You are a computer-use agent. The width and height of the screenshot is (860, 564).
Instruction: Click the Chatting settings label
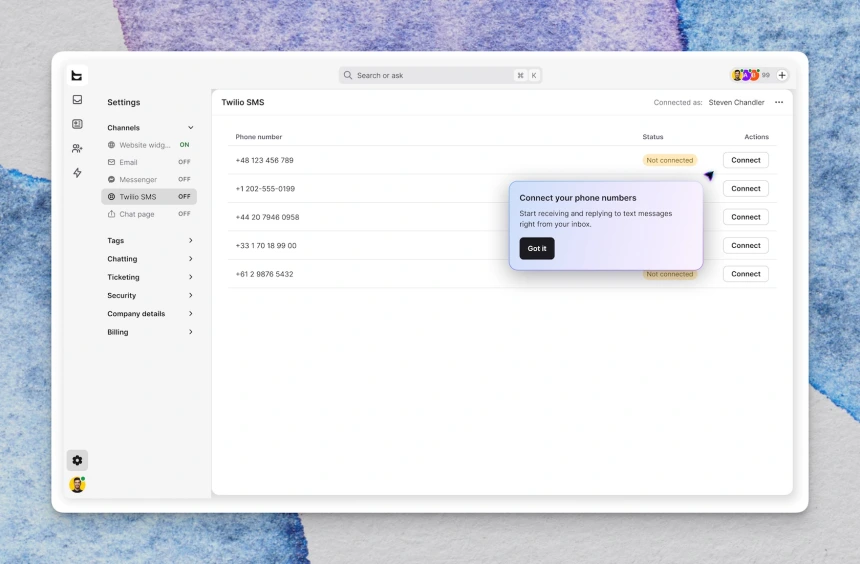click(122, 259)
